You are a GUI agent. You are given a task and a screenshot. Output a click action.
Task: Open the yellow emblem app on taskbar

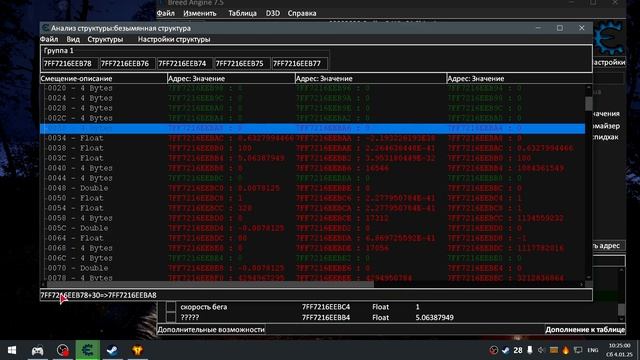click(x=138, y=350)
